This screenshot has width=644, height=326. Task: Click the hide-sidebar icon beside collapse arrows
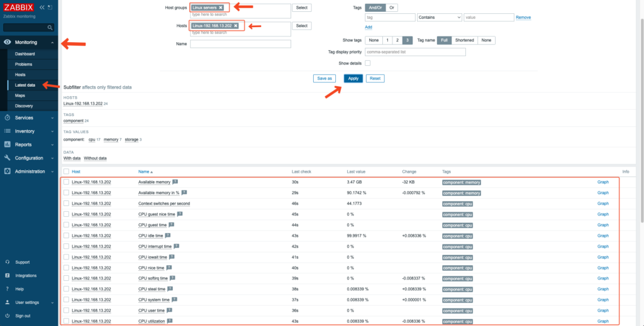pos(50,8)
